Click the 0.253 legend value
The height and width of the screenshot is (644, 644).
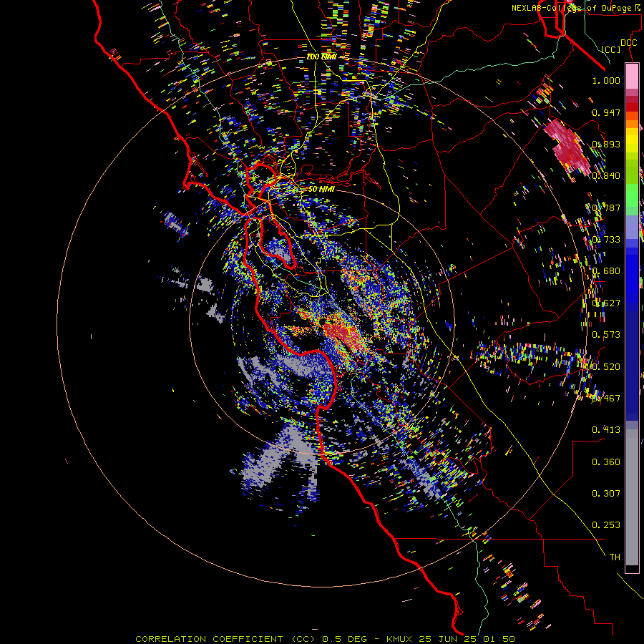click(x=606, y=525)
